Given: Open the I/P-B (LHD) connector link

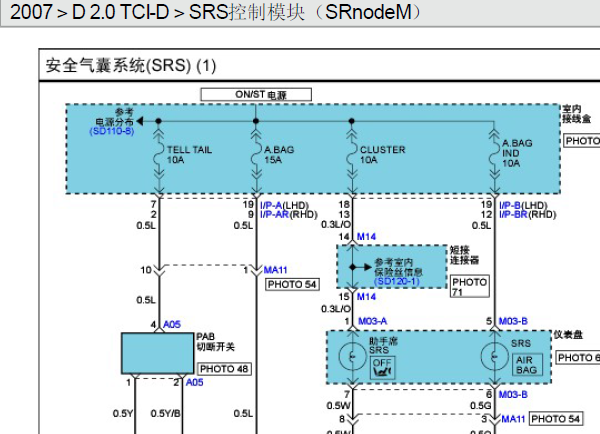Looking at the screenshot, I should (510, 206).
